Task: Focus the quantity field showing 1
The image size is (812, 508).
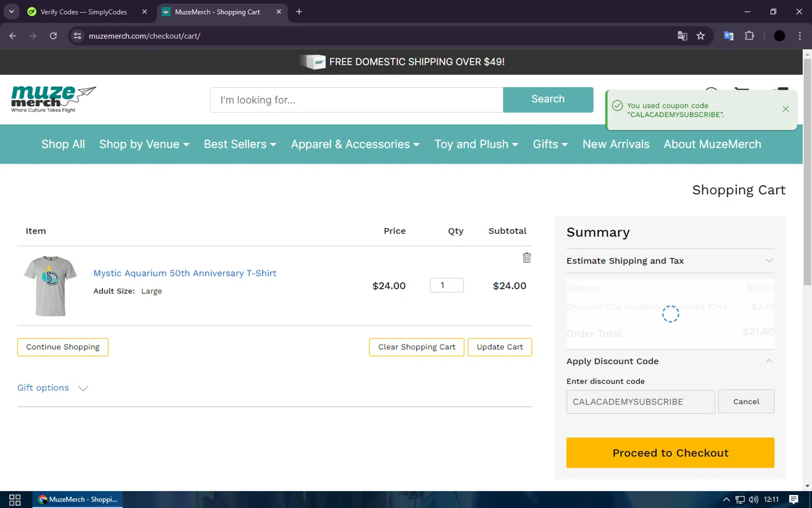Action: (447, 285)
